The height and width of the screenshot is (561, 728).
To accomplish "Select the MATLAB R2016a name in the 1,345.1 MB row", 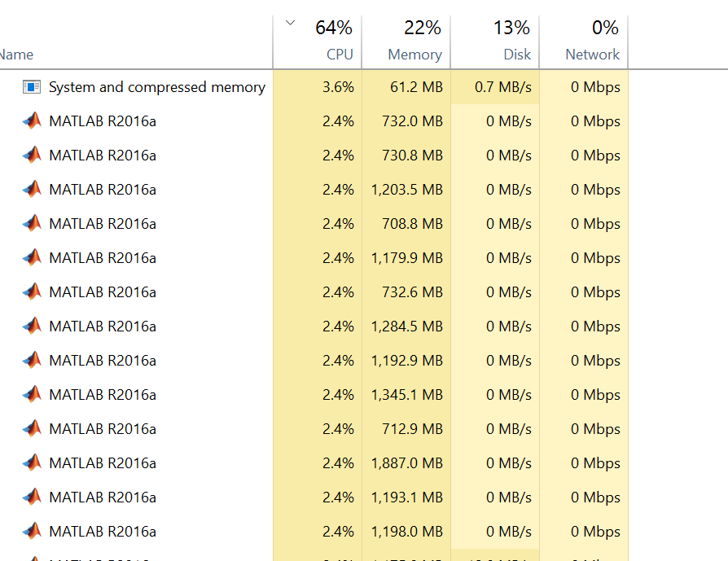I will click(103, 395).
